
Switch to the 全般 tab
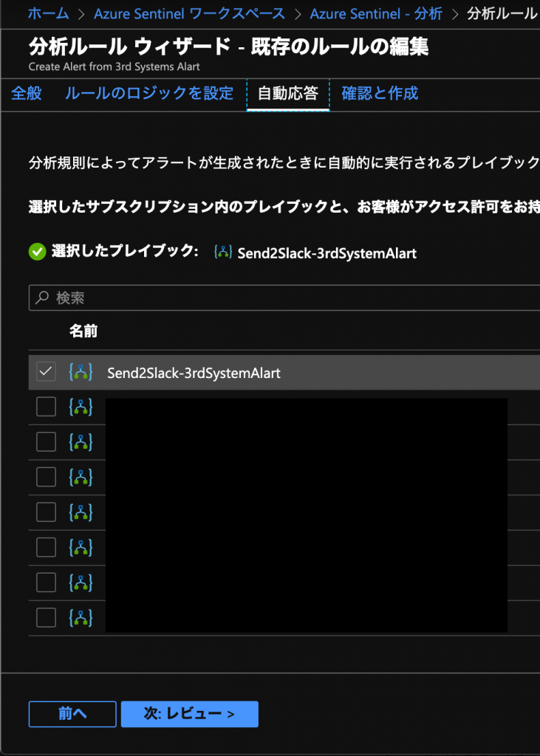tap(27, 93)
